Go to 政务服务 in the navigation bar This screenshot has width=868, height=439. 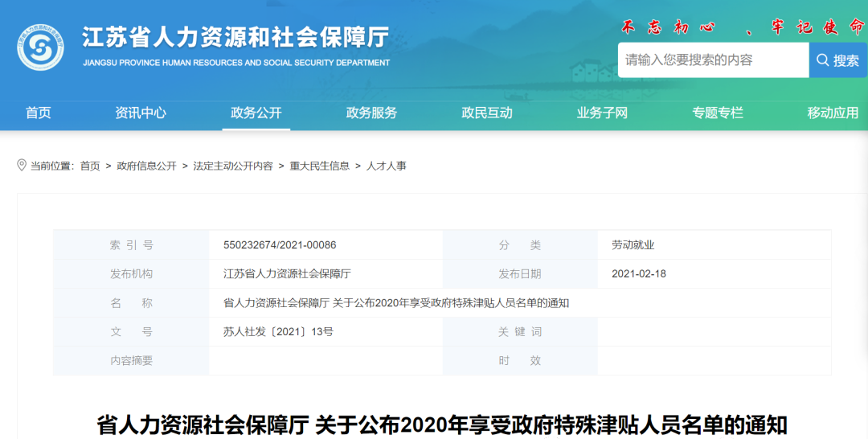tap(371, 113)
